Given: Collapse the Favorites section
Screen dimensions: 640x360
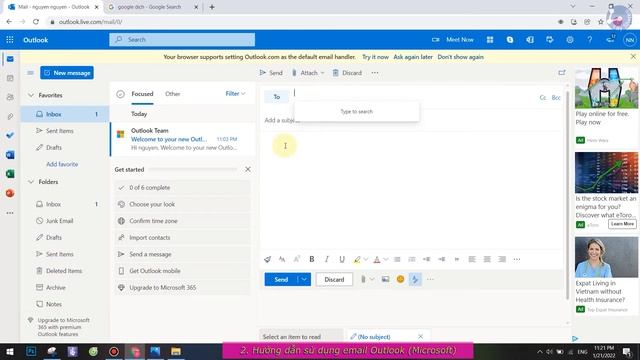Looking at the screenshot, I should coord(31,95).
